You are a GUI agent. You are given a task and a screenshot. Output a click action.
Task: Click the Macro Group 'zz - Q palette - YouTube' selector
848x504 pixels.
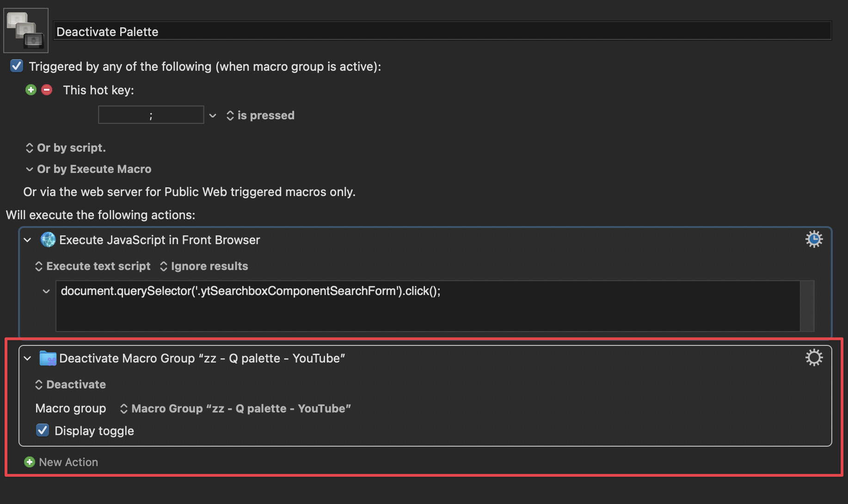pyautogui.click(x=236, y=409)
